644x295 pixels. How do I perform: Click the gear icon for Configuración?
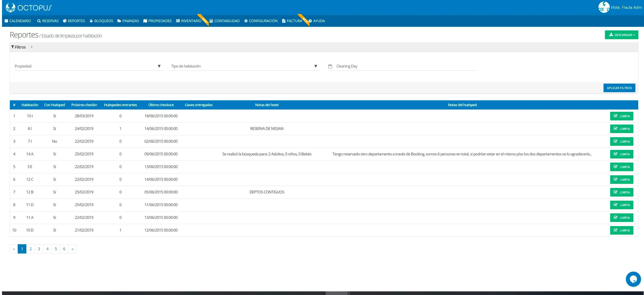point(246,21)
